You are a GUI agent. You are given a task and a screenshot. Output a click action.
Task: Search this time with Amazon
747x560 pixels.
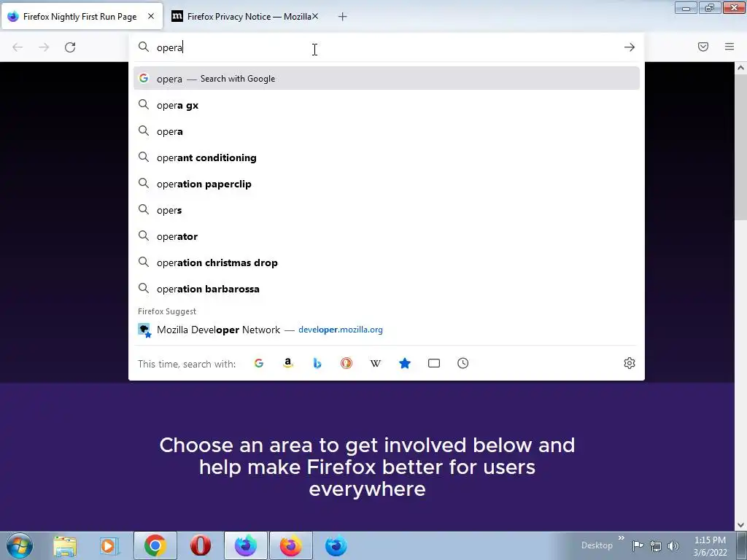point(287,363)
